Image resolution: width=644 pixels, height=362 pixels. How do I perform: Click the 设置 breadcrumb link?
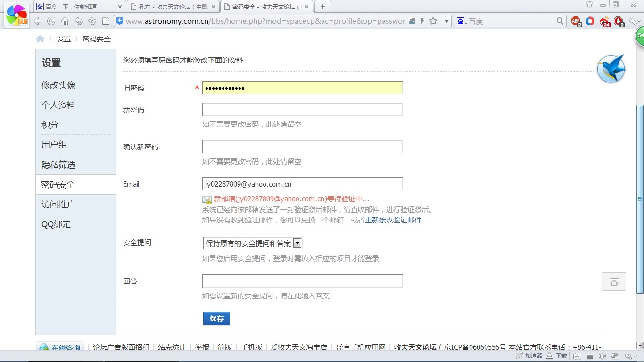(x=64, y=39)
